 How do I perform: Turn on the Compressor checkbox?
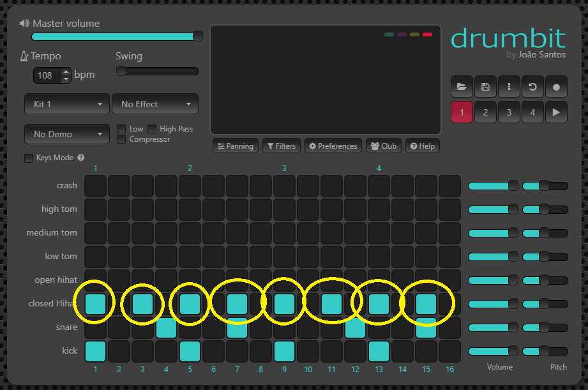pos(121,139)
